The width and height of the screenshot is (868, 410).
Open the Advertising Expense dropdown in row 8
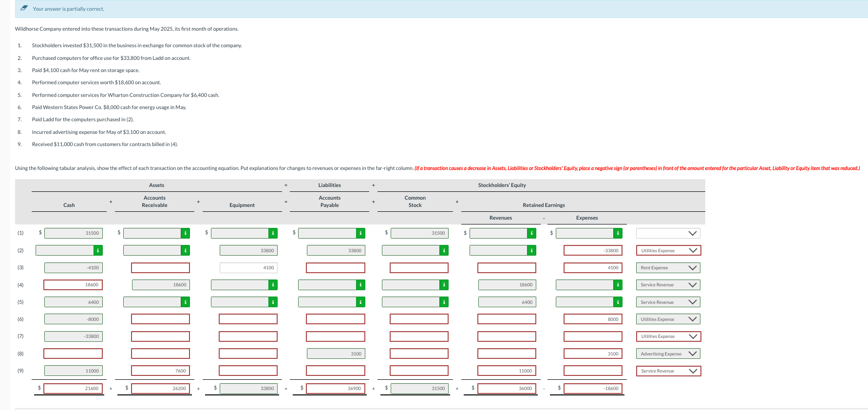point(668,354)
